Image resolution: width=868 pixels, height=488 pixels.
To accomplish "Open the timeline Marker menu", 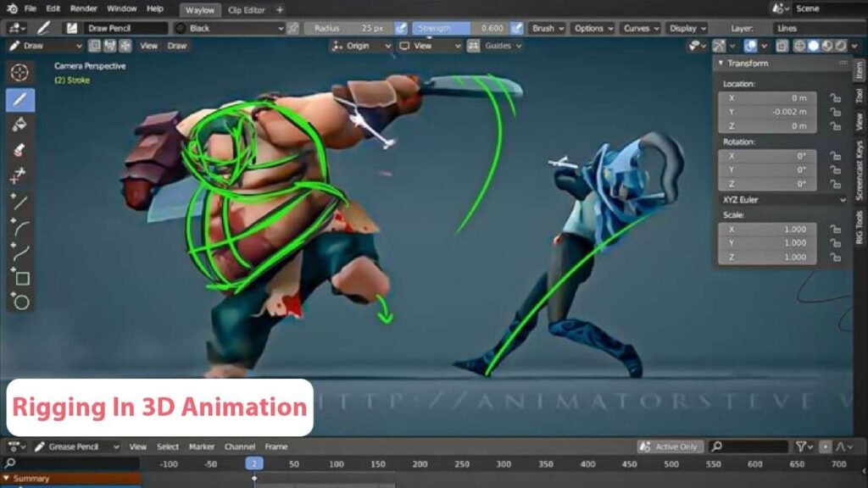I will [202, 446].
